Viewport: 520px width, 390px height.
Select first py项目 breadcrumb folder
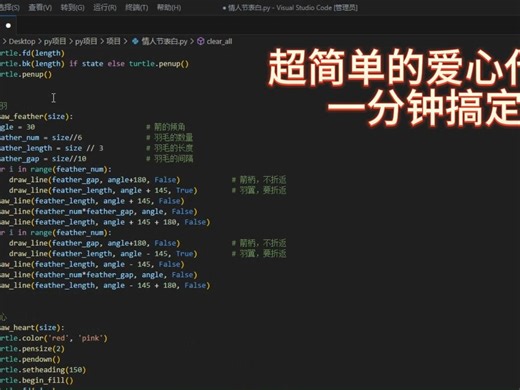point(55,41)
